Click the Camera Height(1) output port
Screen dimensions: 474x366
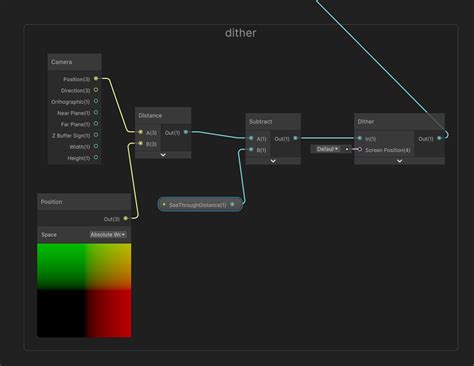pyautogui.click(x=96, y=157)
